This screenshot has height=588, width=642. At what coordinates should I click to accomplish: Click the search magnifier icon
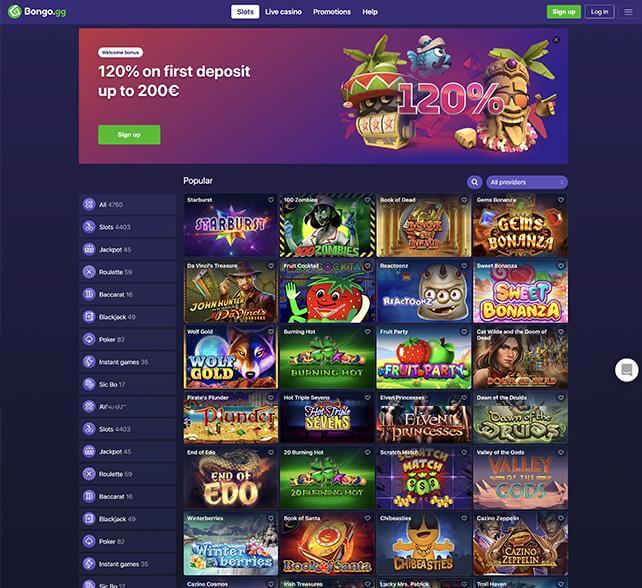(475, 182)
